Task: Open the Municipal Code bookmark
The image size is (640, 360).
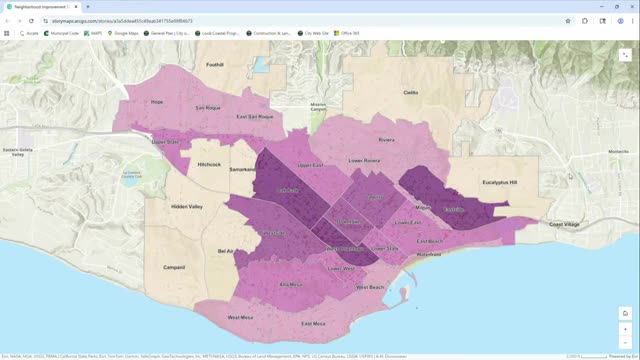Action: 61,33
